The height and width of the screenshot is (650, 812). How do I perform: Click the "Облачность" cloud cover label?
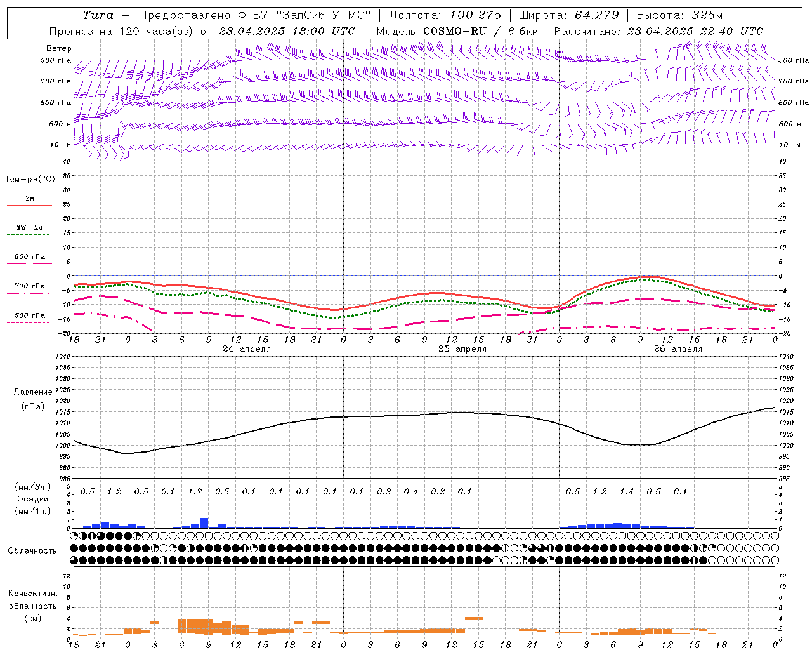point(32,551)
